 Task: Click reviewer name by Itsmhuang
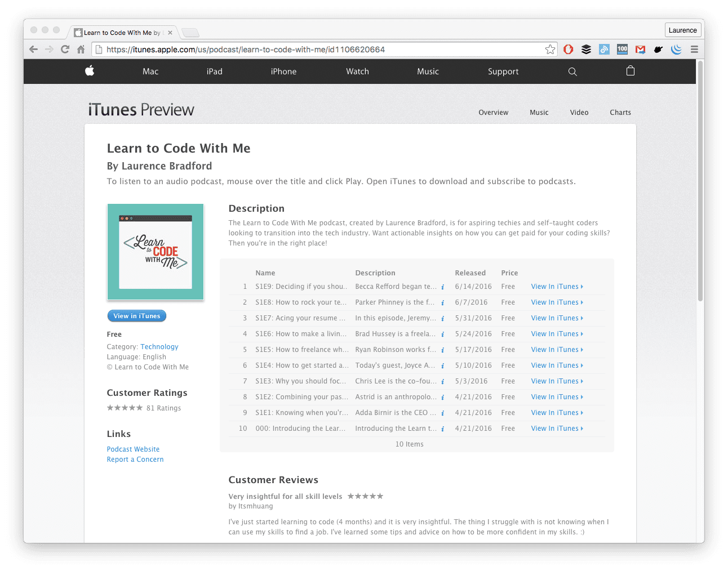coord(251,506)
